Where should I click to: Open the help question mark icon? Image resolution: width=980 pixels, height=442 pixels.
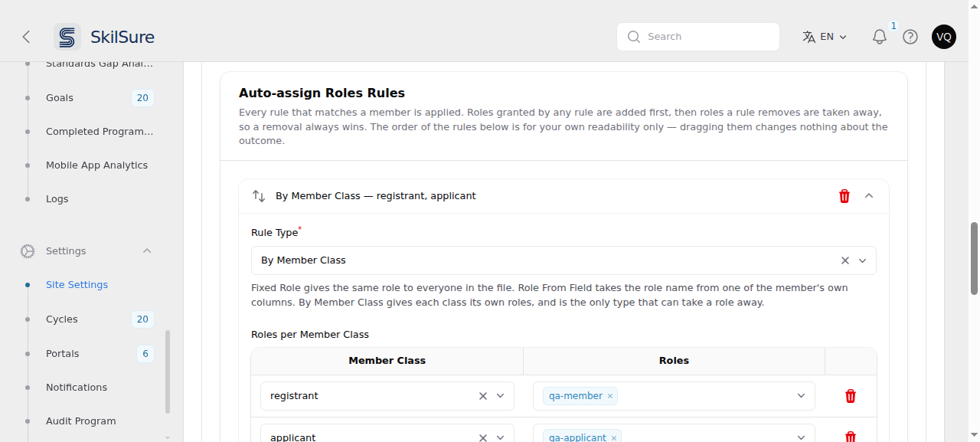[x=910, y=37]
